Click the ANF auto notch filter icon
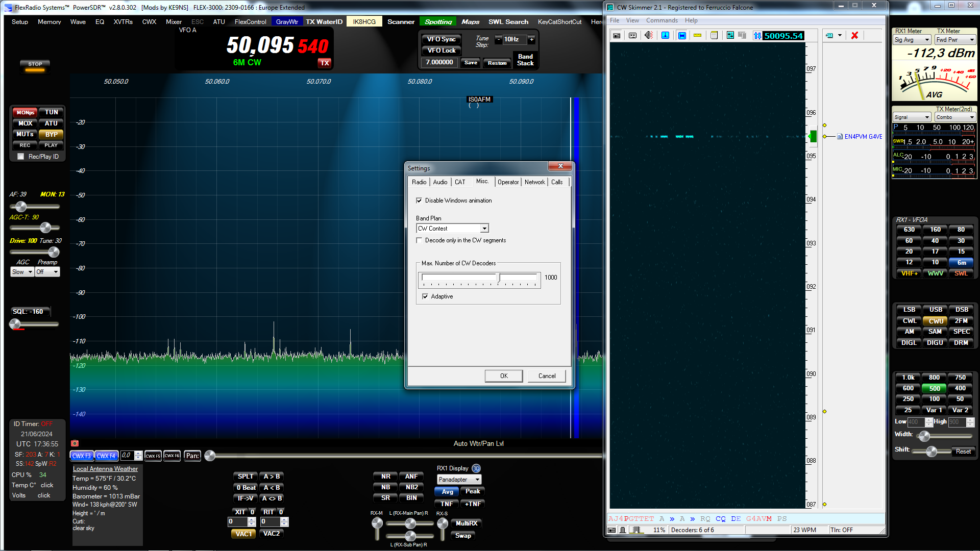The image size is (980, 551). [x=410, y=477]
